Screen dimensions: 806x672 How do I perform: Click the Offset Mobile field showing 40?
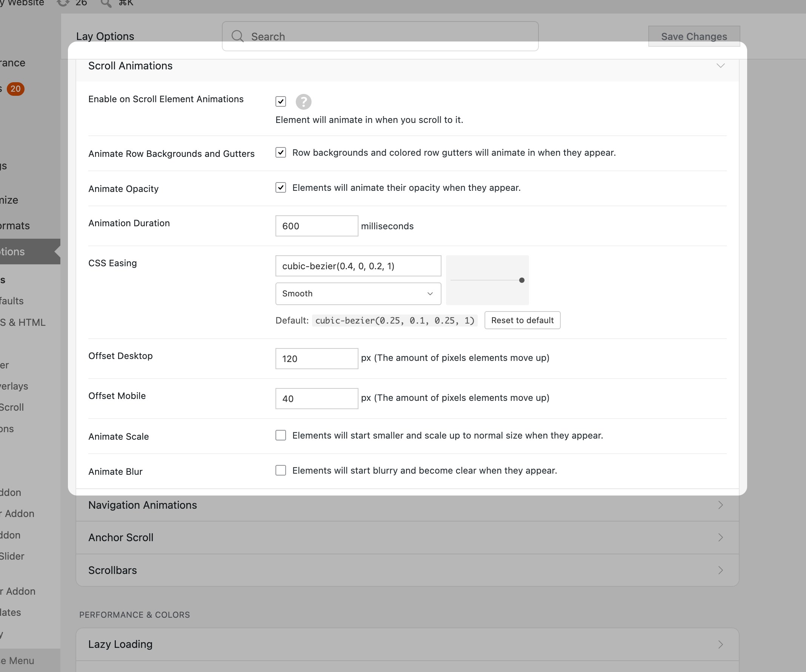coord(317,399)
